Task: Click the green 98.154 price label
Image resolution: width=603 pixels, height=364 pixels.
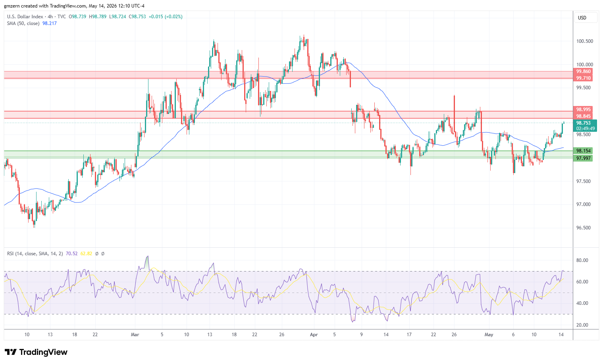Action: (584, 151)
